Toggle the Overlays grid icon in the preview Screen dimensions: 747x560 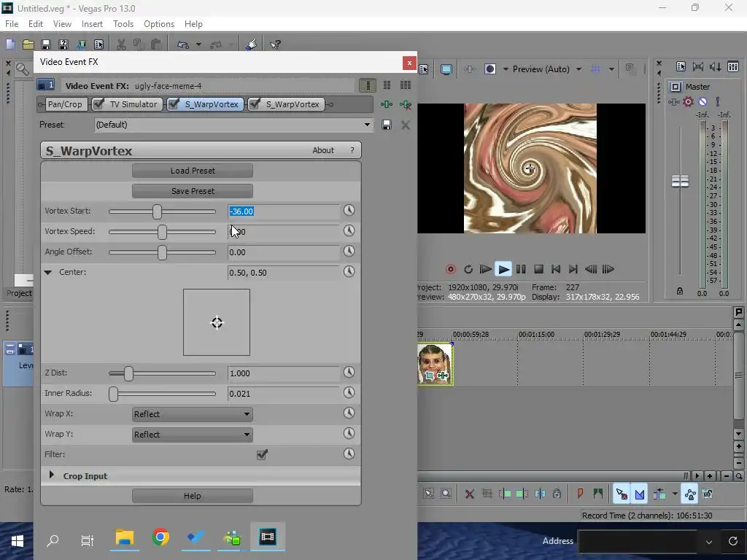pyautogui.click(x=595, y=69)
